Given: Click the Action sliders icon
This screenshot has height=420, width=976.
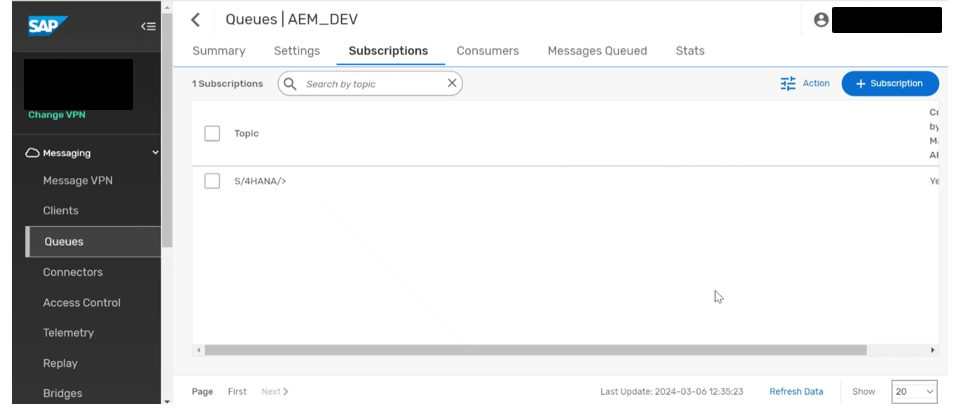Looking at the screenshot, I should coord(788,83).
